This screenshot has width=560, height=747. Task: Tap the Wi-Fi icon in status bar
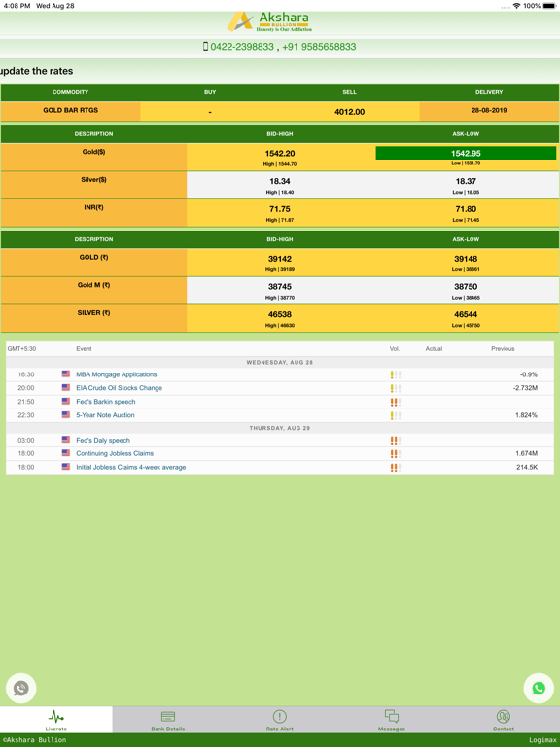(516, 6)
